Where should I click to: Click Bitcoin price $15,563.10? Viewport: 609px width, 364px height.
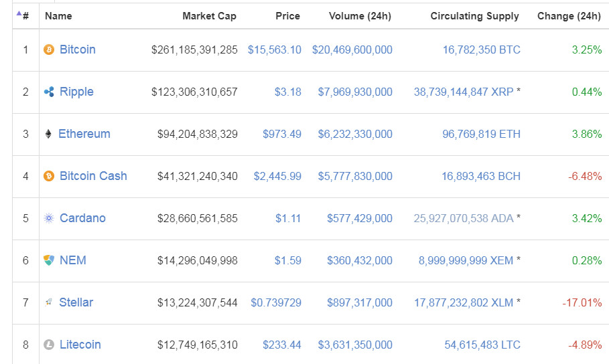[x=275, y=50]
